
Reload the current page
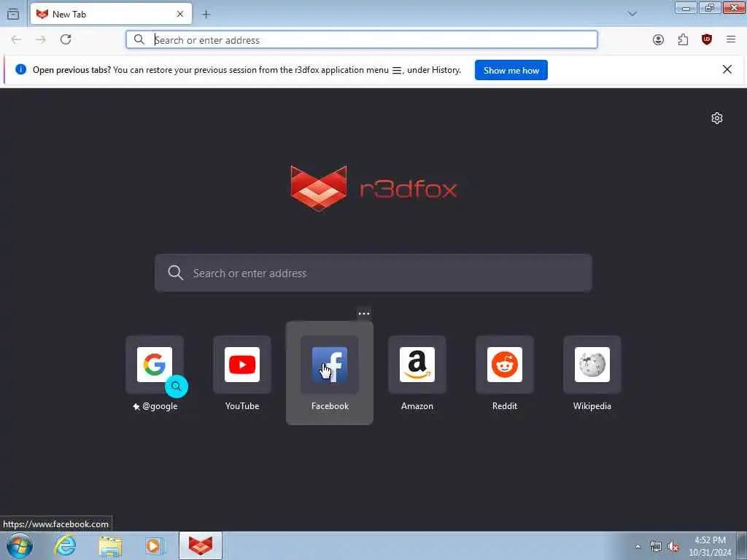[66, 39]
